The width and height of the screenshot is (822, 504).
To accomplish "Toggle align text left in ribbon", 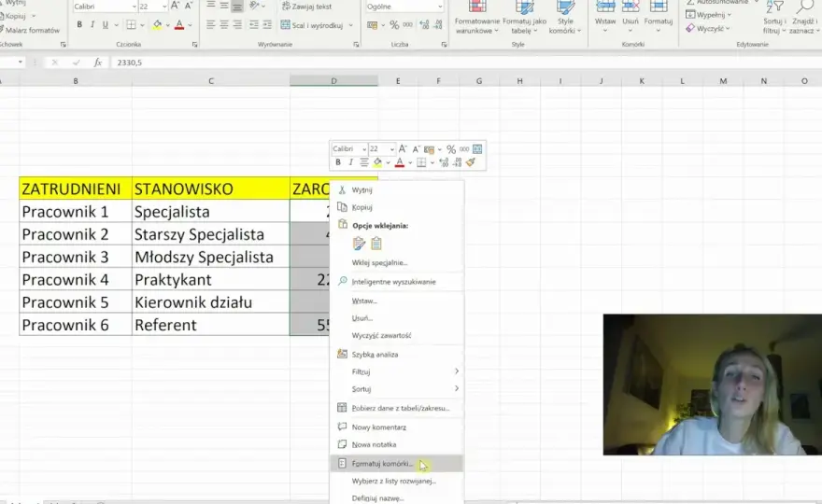I will tap(210, 24).
